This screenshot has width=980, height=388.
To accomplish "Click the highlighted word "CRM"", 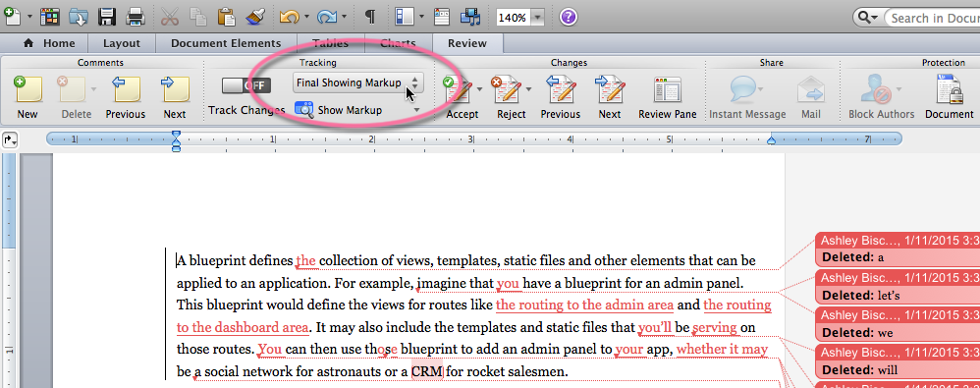I will pos(427,372).
